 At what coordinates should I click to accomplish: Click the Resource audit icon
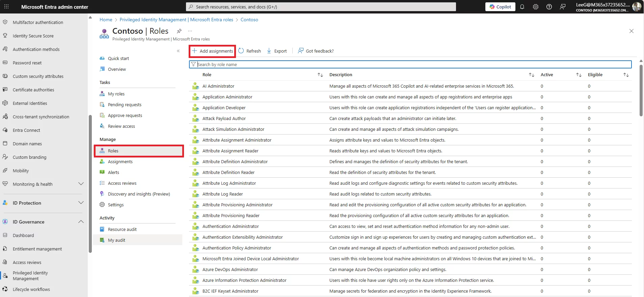102,229
